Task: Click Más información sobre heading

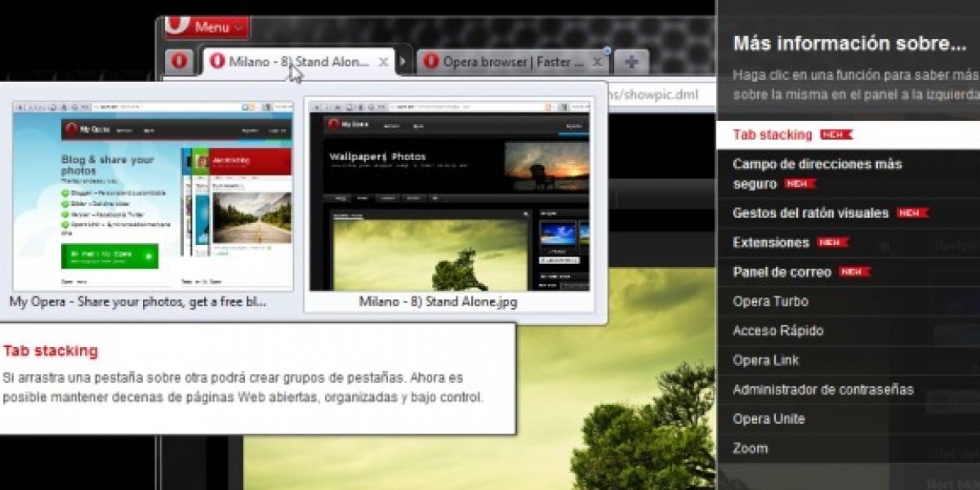Action: [x=849, y=43]
